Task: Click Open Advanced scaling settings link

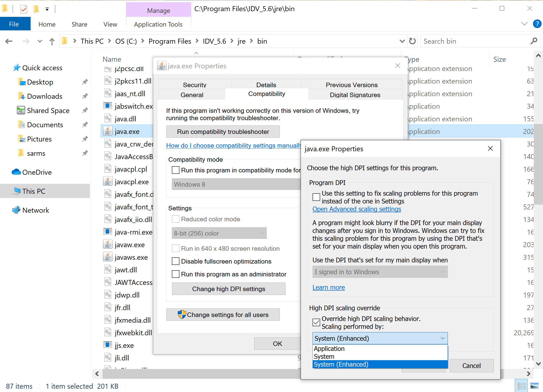Action: tap(356, 209)
